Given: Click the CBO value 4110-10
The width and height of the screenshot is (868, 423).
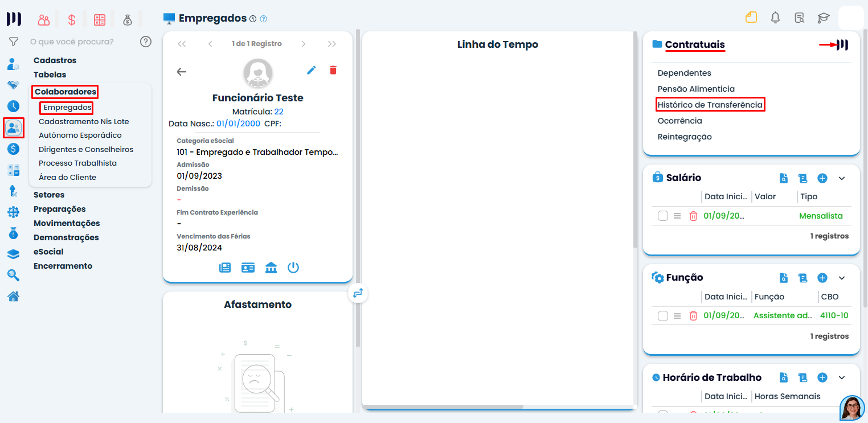Looking at the screenshot, I should (x=834, y=315).
